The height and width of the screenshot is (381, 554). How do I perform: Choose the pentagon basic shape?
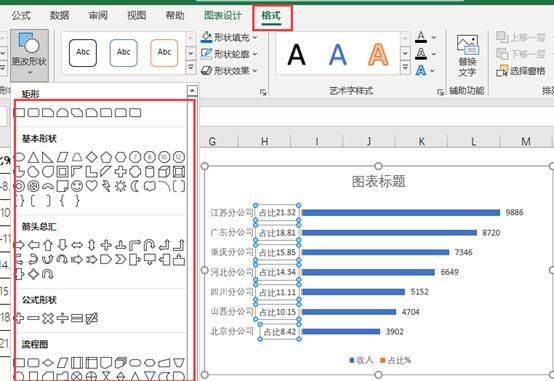point(106,157)
